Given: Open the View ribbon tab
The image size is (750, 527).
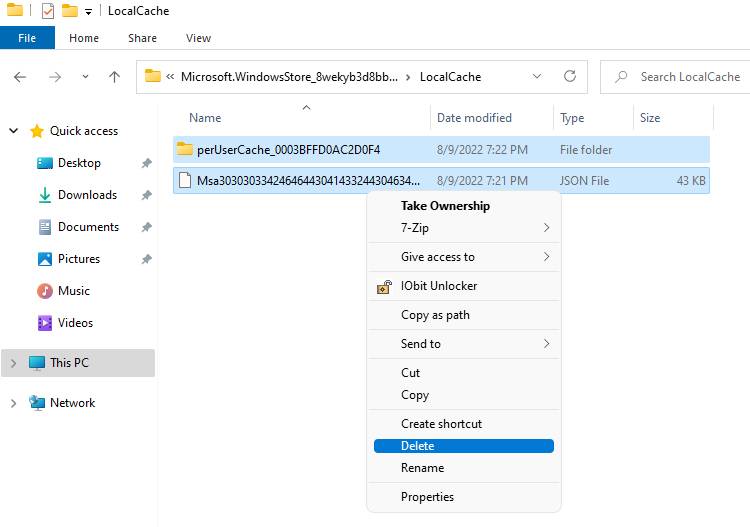Looking at the screenshot, I should coord(198,38).
